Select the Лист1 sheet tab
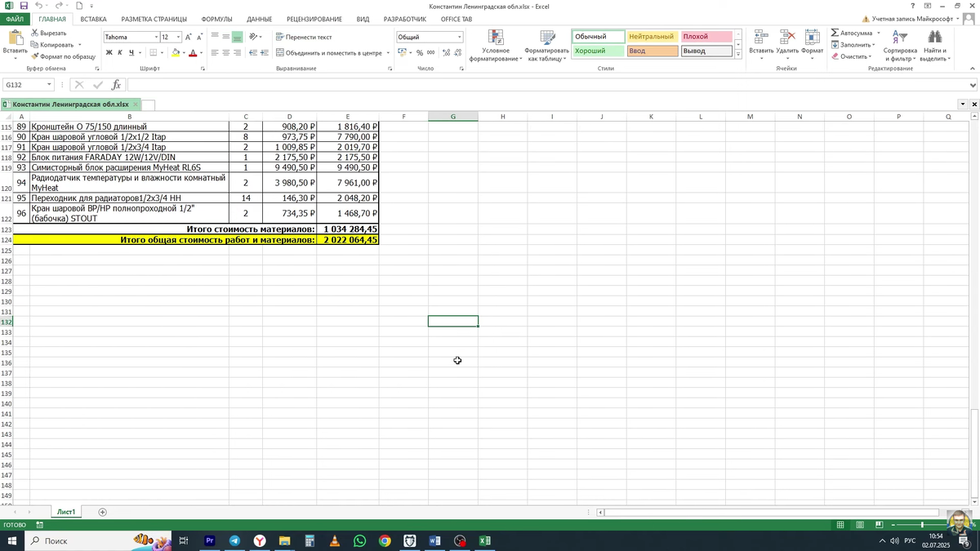980x551 pixels. (66, 512)
